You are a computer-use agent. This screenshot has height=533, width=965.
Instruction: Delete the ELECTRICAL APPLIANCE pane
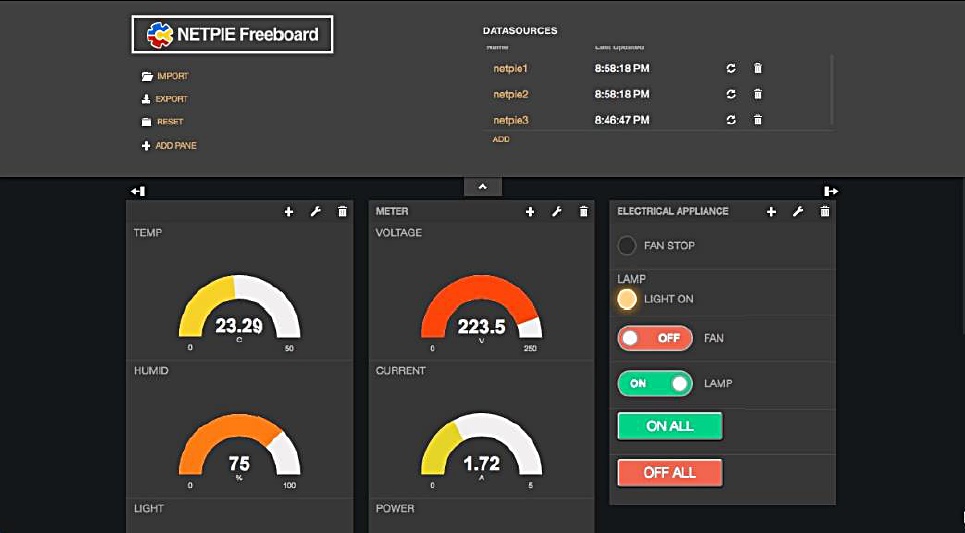click(824, 212)
